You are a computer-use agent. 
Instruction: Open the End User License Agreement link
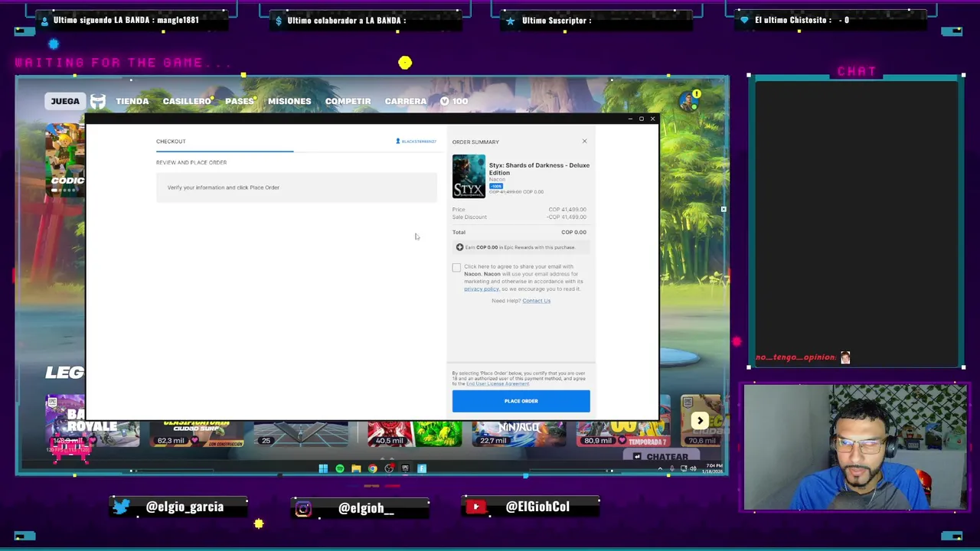[x=497, y=383]
